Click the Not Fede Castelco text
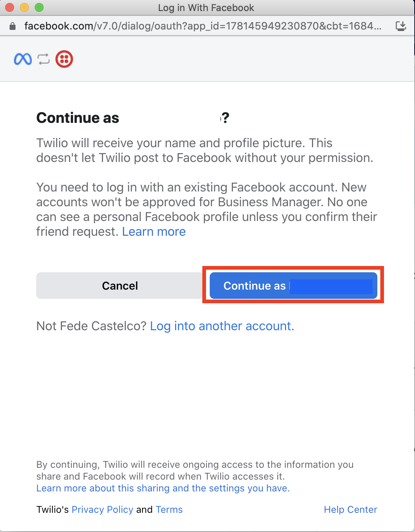 pyautogui.click(x=92, y=326)
